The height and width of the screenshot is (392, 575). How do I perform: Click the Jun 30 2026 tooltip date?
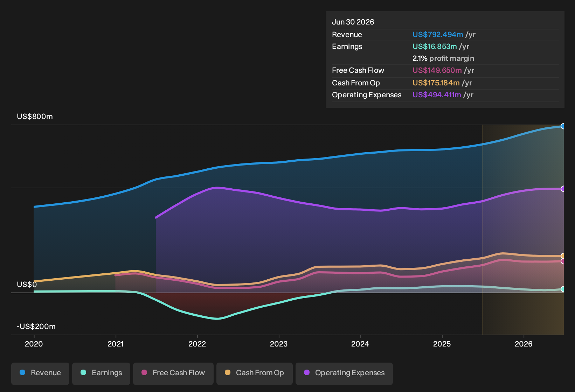353,22
